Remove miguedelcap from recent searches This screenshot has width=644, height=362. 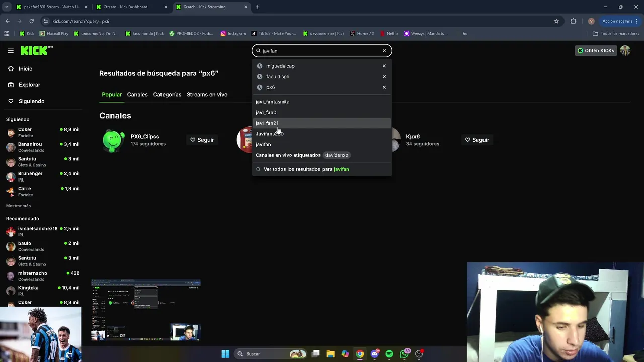pyautogui.click(x=384, y=66)
